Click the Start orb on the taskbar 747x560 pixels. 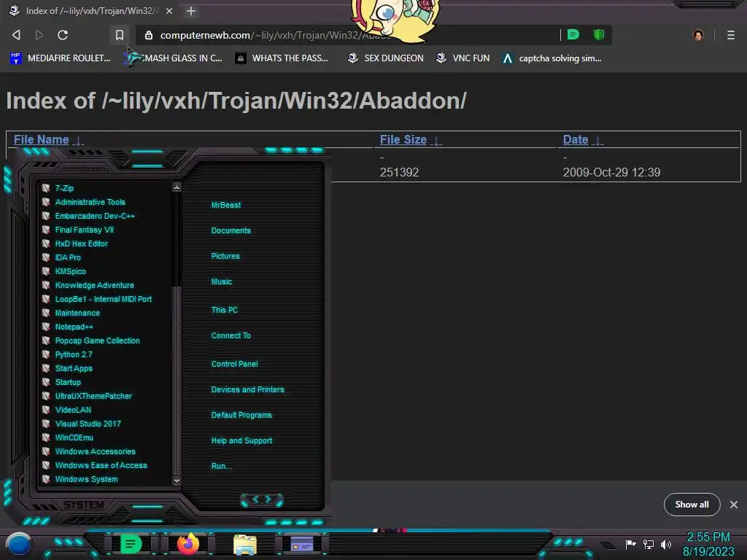point(19,544)
